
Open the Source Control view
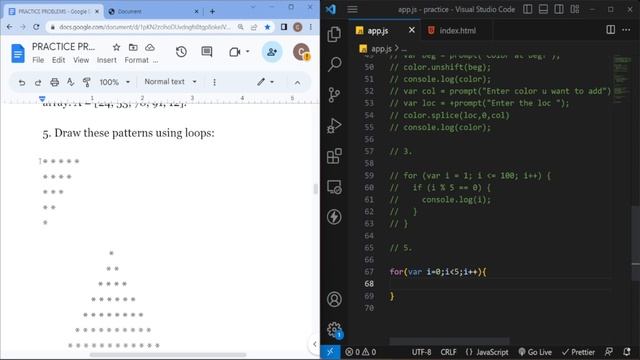tap(334, 95)
